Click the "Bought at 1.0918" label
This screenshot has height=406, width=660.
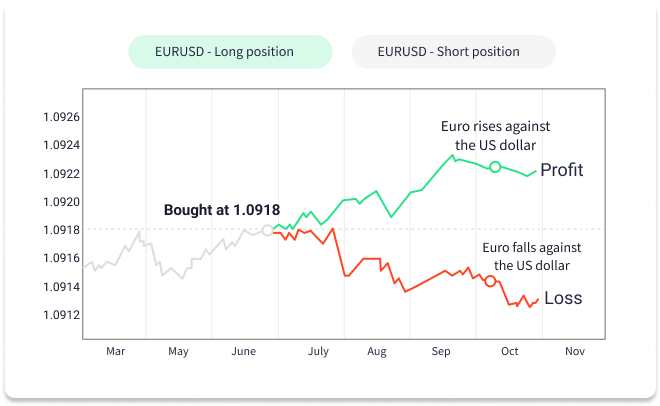pos(221,210)
